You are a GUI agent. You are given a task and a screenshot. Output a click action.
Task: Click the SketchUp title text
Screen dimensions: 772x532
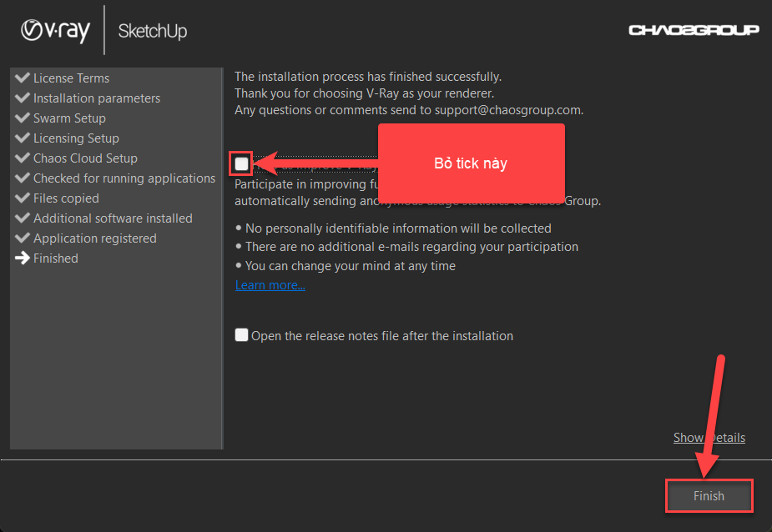[x=153, y=32]
